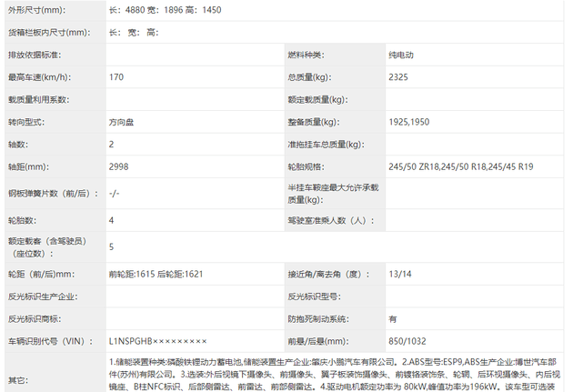Image resolution: width=573 pixels, height=392 pixels.
Task: Click the 外形尺寸 dimensions value 4880×1896×1450
Action: point(166,10)
